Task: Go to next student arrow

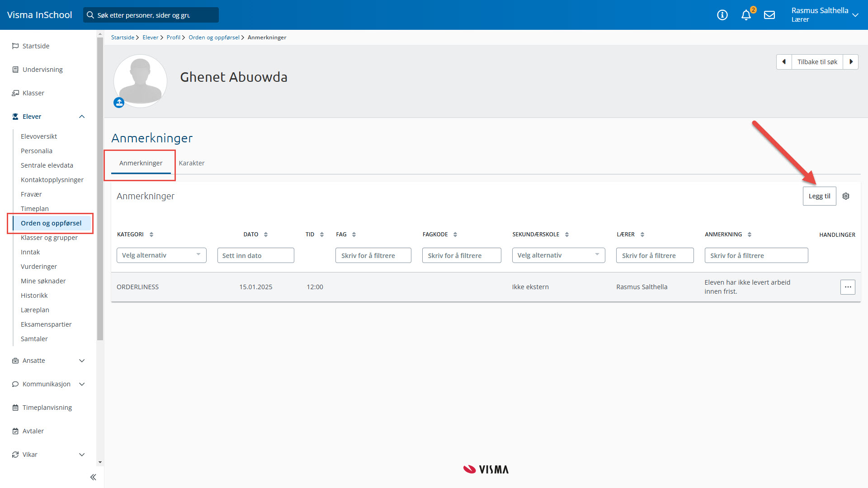Action: point(851,62)
